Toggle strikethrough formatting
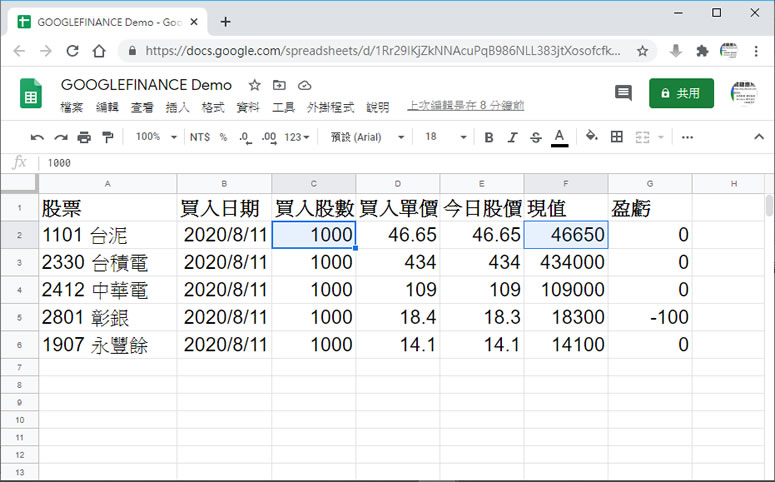Image resolution: width=775 pixels, height=482 pixels. 536,137
